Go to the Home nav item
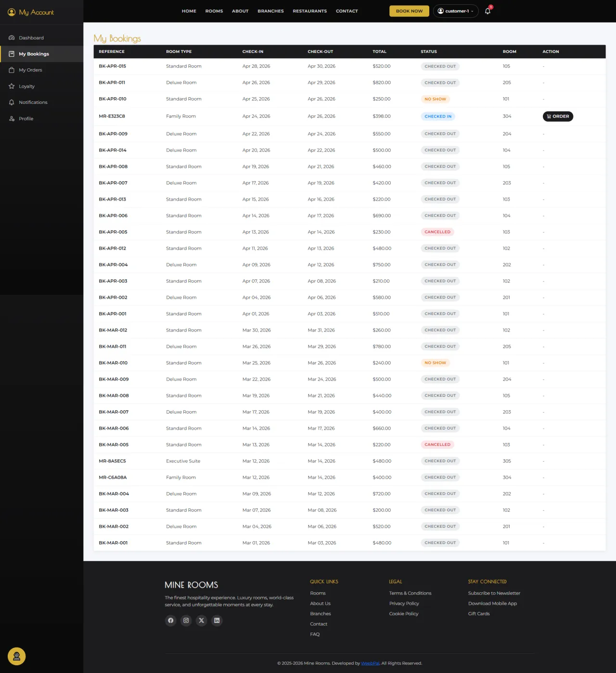The height and width of the screenshot is (673, 616). tap(189, 11)
